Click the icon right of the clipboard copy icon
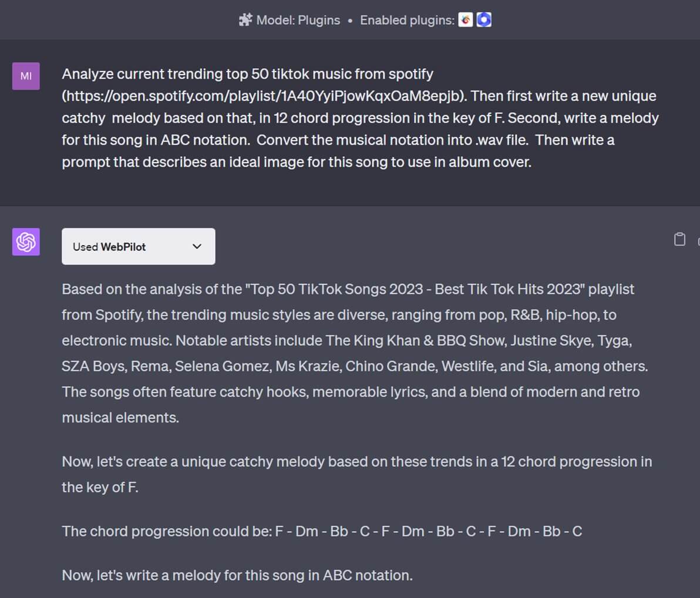The height and width of the screenshot is (598, 700). [698, 239]
